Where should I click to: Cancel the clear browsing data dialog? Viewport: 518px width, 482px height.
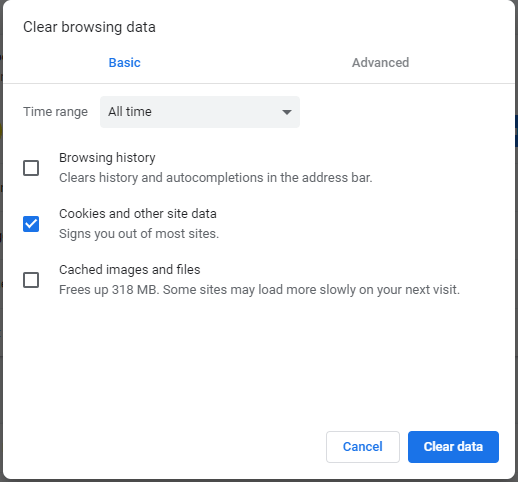click(x=363, y=447)
